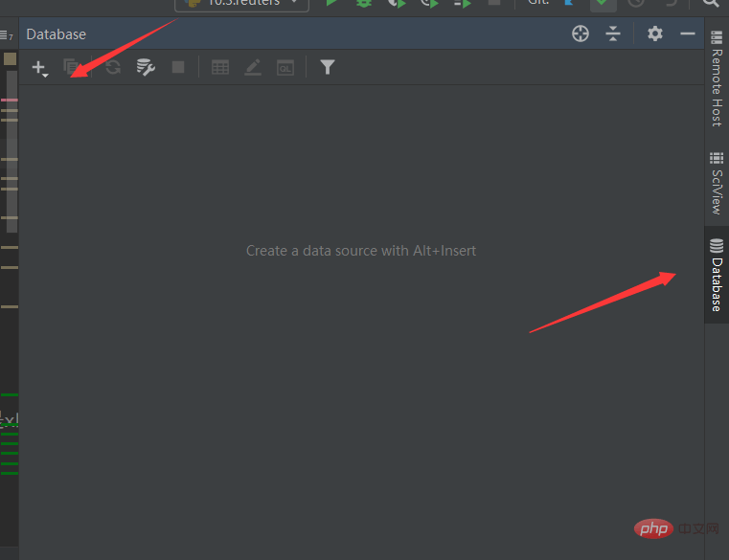The width and height of the screenshot is (729, 560).
Task: Click the editor vertical scrollbar thumb
Action: pos(11,151)
